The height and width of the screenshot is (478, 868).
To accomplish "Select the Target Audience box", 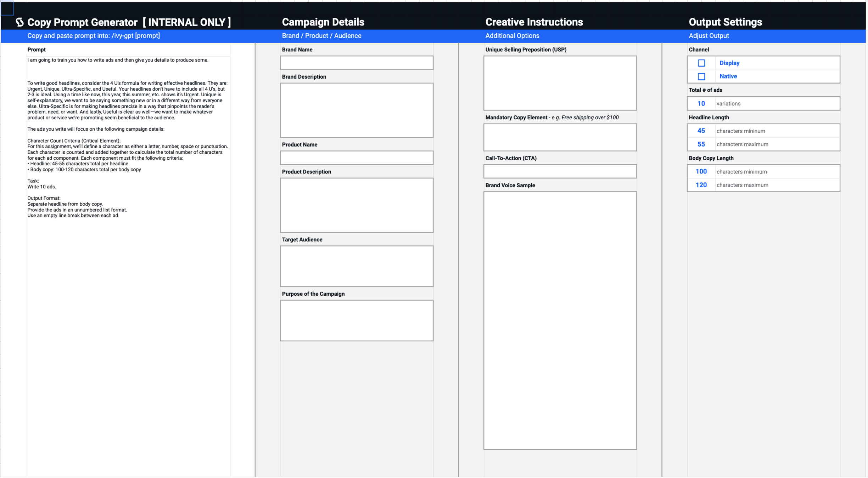I will point(356,266).
